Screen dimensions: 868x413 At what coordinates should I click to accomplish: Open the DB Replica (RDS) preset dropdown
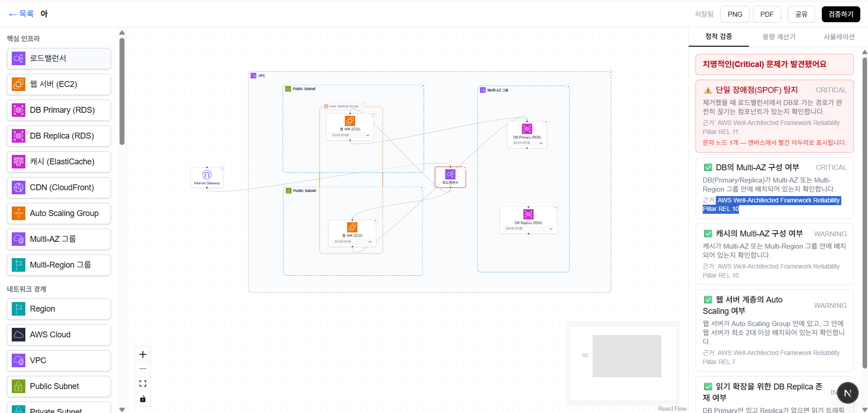pyautogui.click(x=528, y=229)
